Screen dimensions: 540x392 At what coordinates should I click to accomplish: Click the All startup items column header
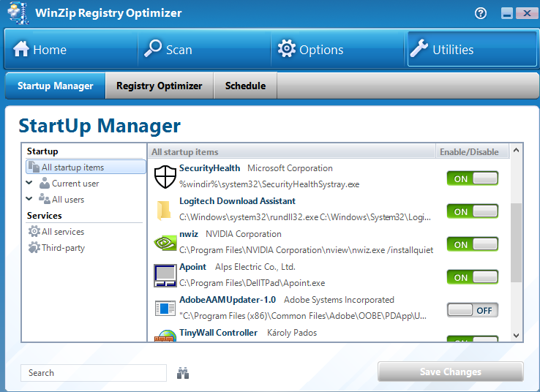pyautogui.click(x=292, y=152)
